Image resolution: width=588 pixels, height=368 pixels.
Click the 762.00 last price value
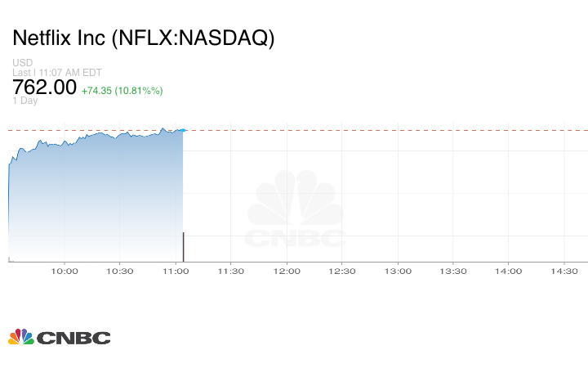point(45,87)
